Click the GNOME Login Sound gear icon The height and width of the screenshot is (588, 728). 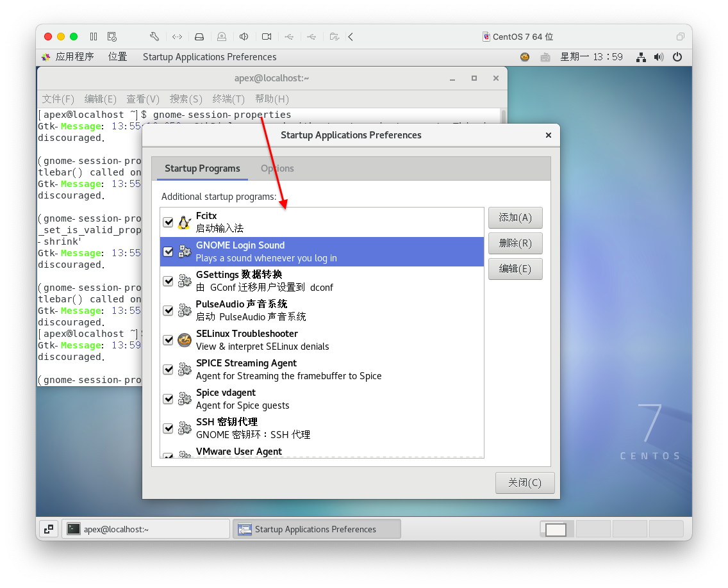tap(185, 252)
